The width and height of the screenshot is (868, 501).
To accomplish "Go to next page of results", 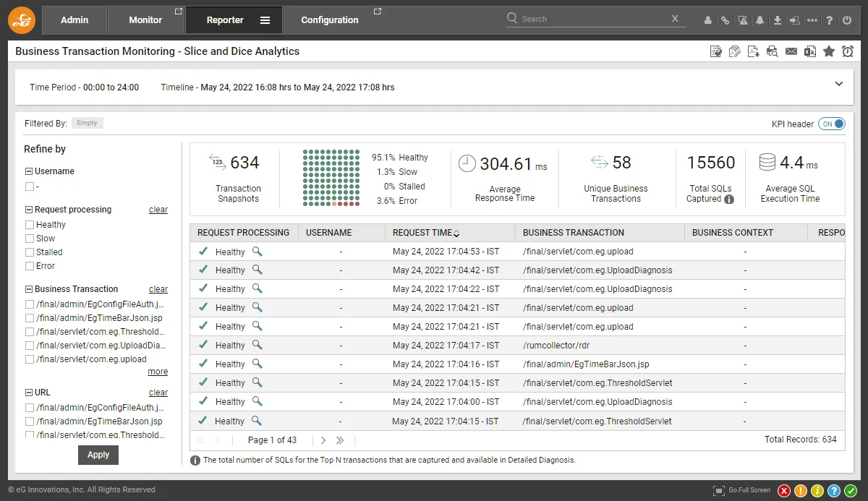I will click(x=323, y=440).
